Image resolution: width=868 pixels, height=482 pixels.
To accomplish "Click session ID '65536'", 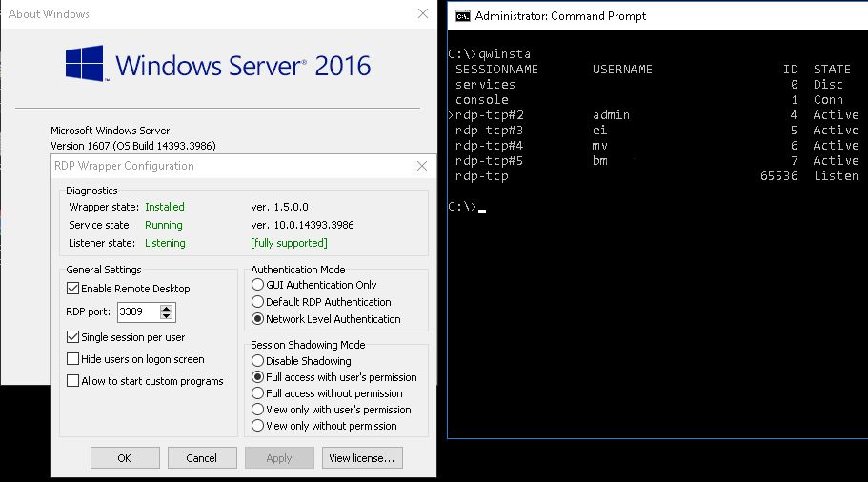I will (x=778, y=176).
